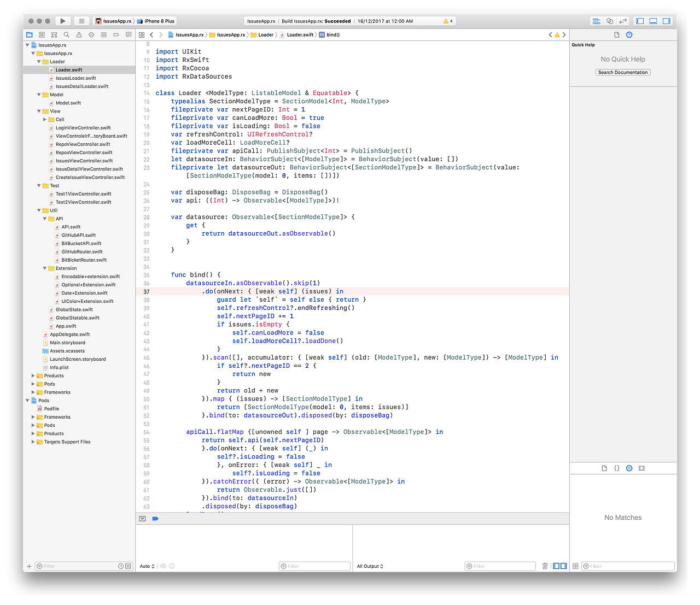Open the Breakpoint navigator

(116, 34)
